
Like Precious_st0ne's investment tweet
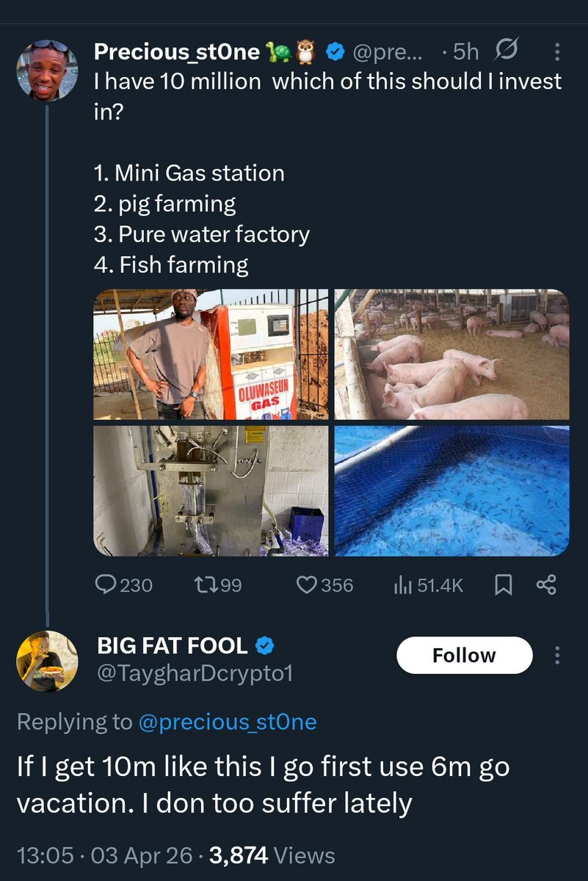tap(324, 584)
